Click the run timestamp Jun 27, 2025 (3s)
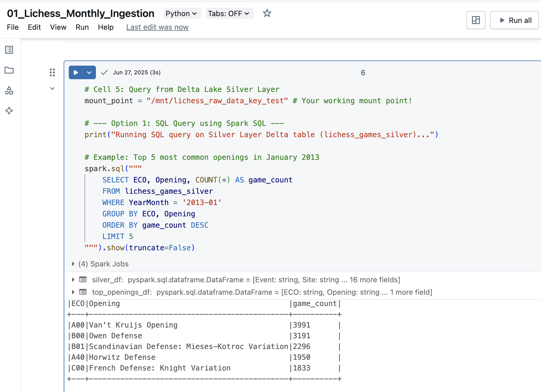This screenshot has width=541, height=392. click(137, 72)
